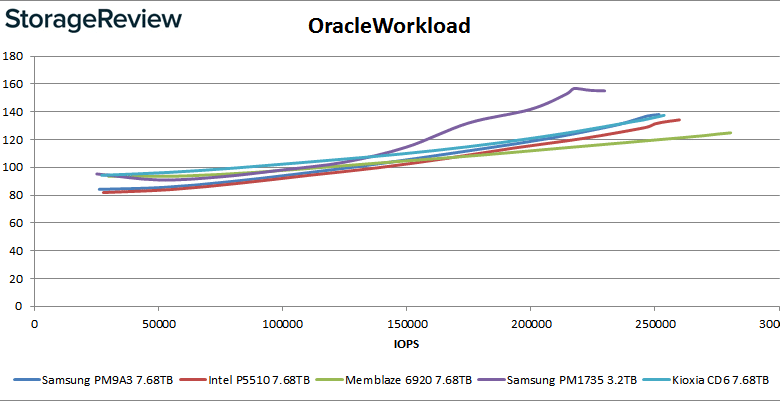Viewport: 780px width, 401px height.
Task: Click the x-axis value 50000
Action: pos(158,324)
